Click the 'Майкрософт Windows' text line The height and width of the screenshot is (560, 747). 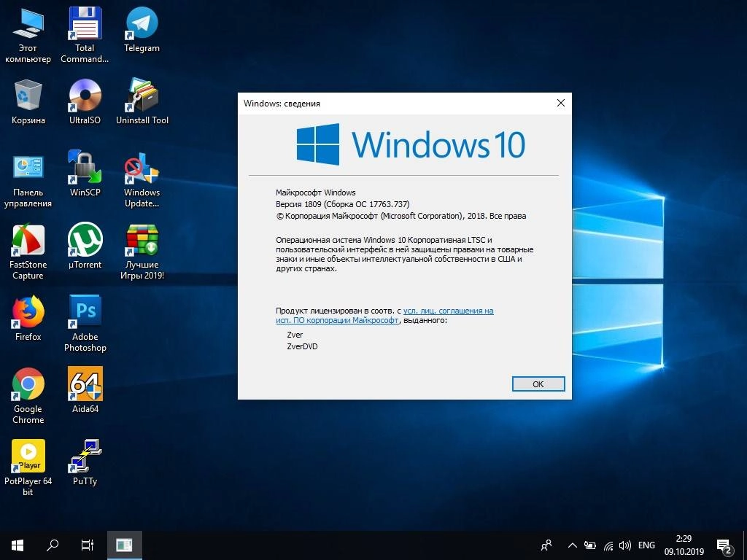(315, 192)
